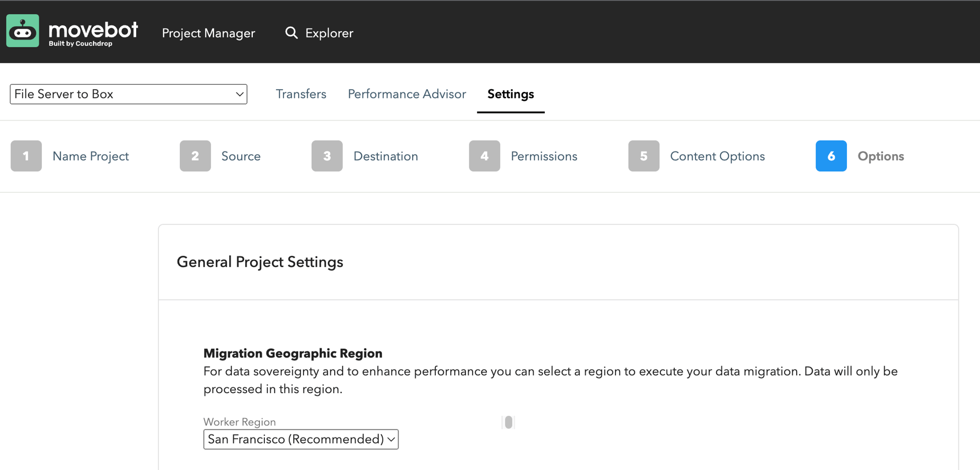
Task: Select step 5 Content Options badge
Action: point(643,156)
